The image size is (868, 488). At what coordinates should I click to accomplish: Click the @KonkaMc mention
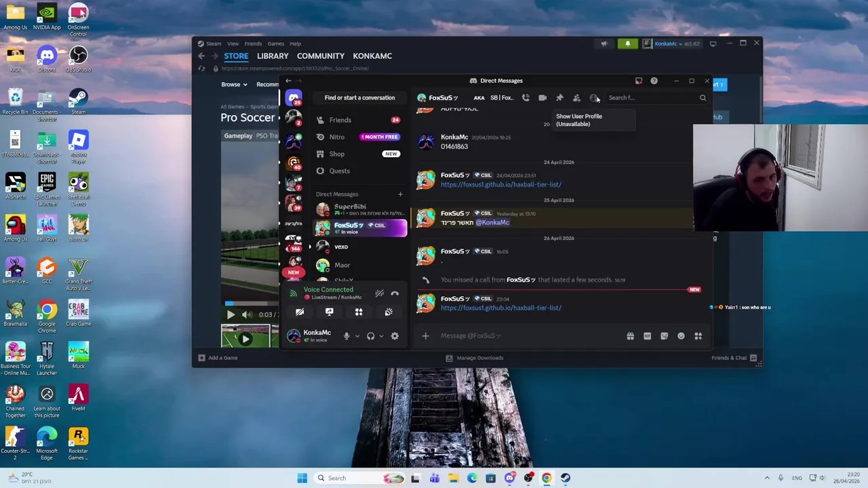click(492, 222)
